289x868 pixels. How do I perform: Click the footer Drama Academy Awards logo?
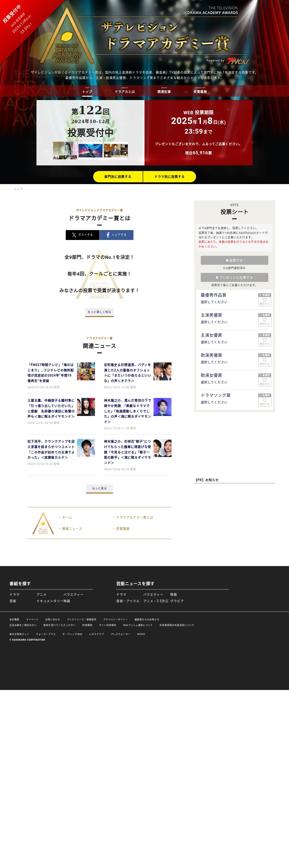[x=43, y=523]
